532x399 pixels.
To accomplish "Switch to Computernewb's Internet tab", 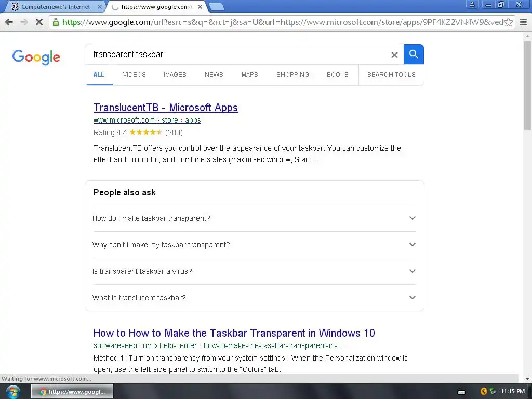I will pyautogui.click(x=56, y=7).
